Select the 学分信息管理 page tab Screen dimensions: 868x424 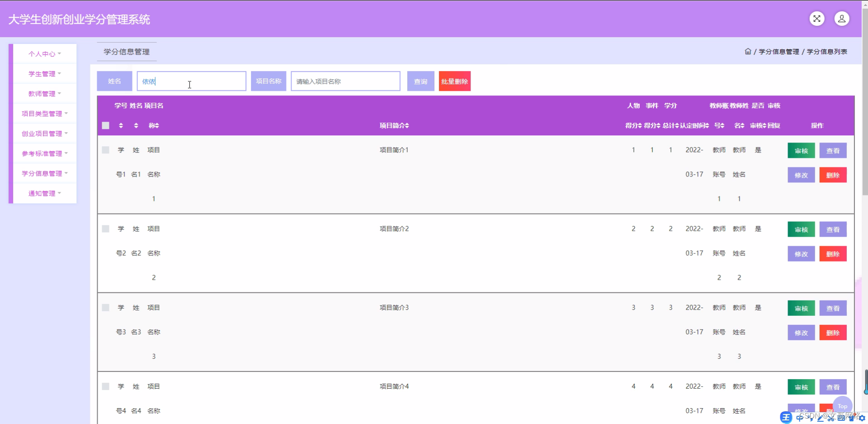pos(127,52)
